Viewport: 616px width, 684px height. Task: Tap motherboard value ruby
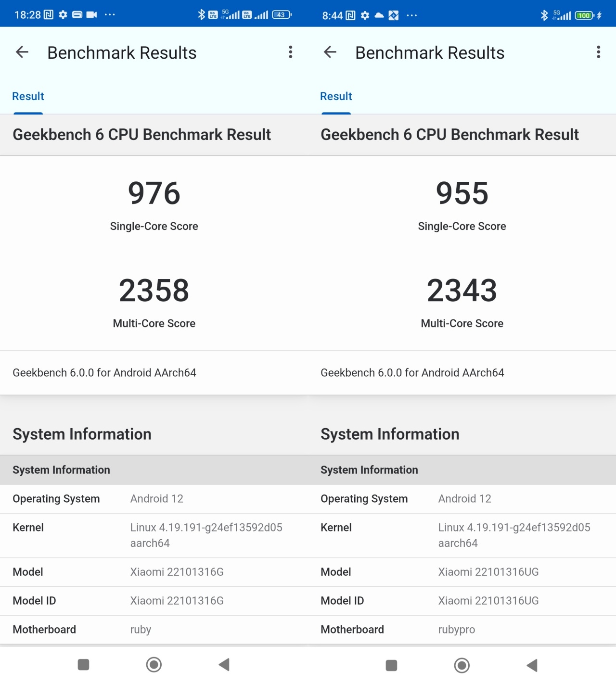[x=141, y=630]
